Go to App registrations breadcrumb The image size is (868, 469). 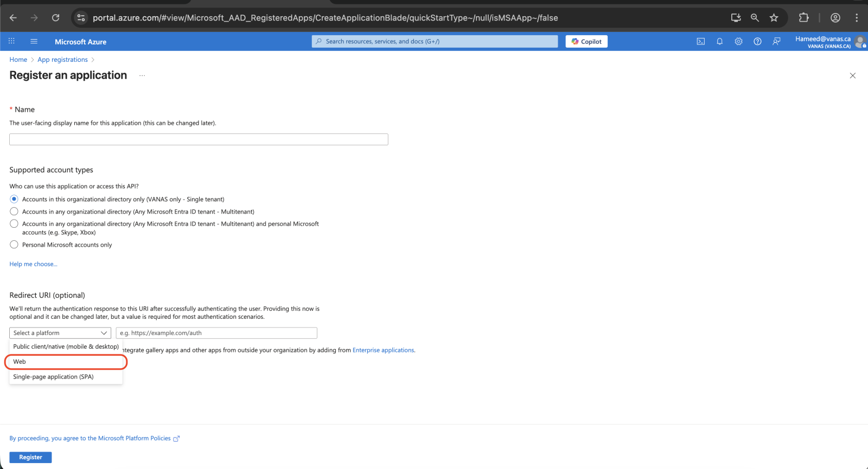click(x=62, y=60)
